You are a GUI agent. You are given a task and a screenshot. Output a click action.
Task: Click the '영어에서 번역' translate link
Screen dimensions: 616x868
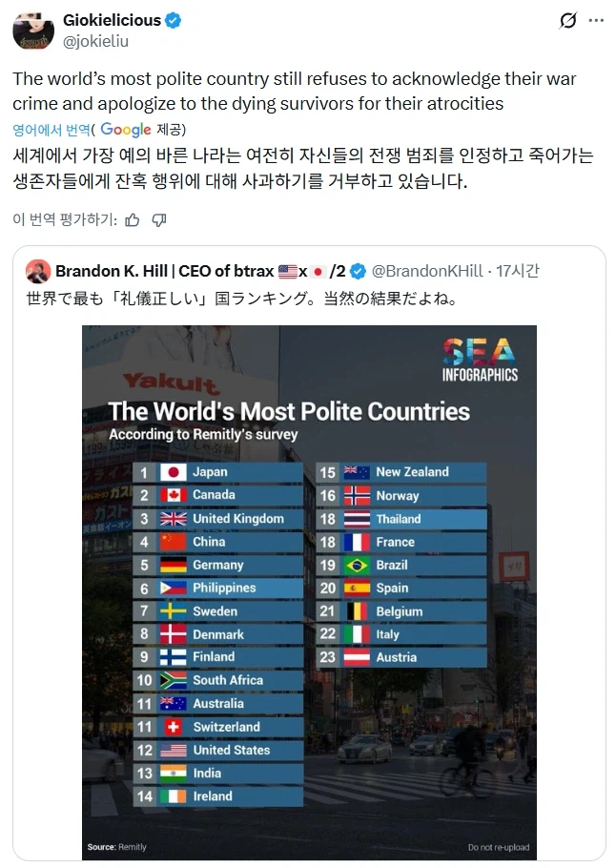point(52,130)
